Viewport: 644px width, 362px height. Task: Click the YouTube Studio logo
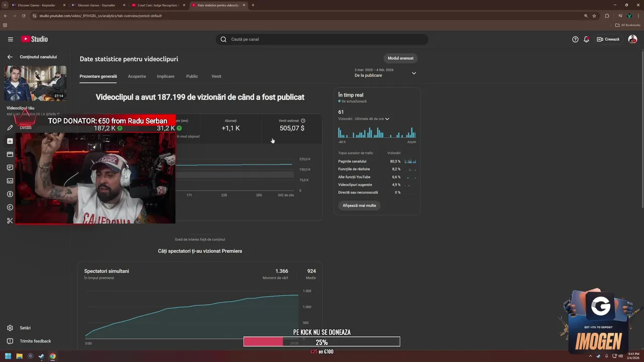click(34, 39)
